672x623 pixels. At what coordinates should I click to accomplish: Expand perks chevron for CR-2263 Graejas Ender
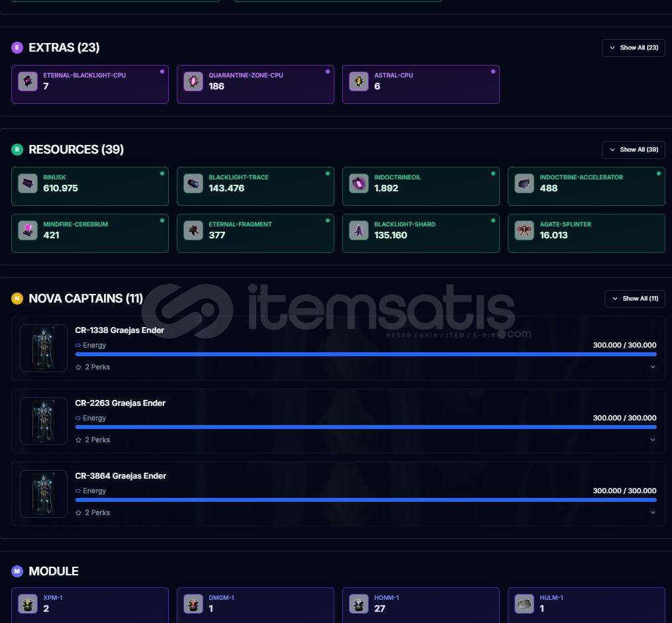click(653, 440)
